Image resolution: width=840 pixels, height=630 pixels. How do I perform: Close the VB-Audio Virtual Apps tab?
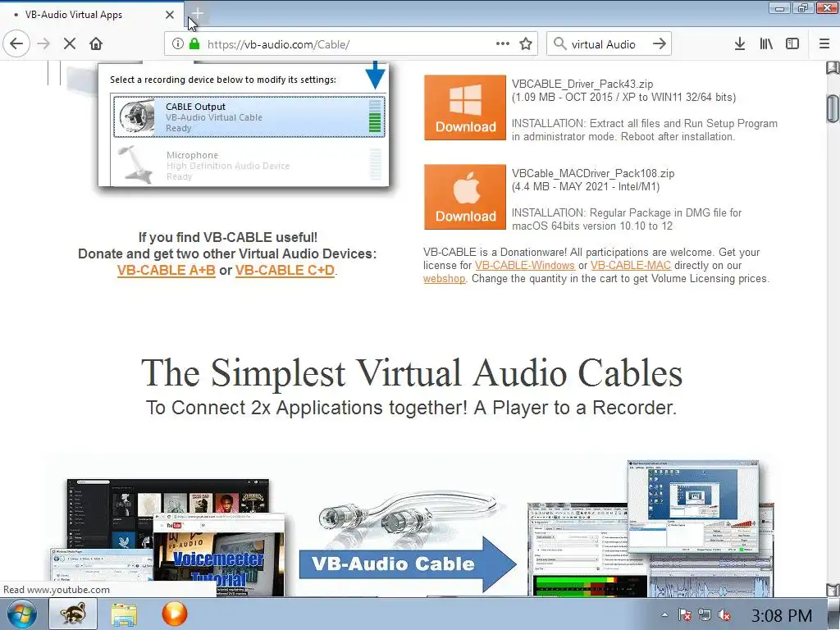pyautogui.click(x=170, y=15)
